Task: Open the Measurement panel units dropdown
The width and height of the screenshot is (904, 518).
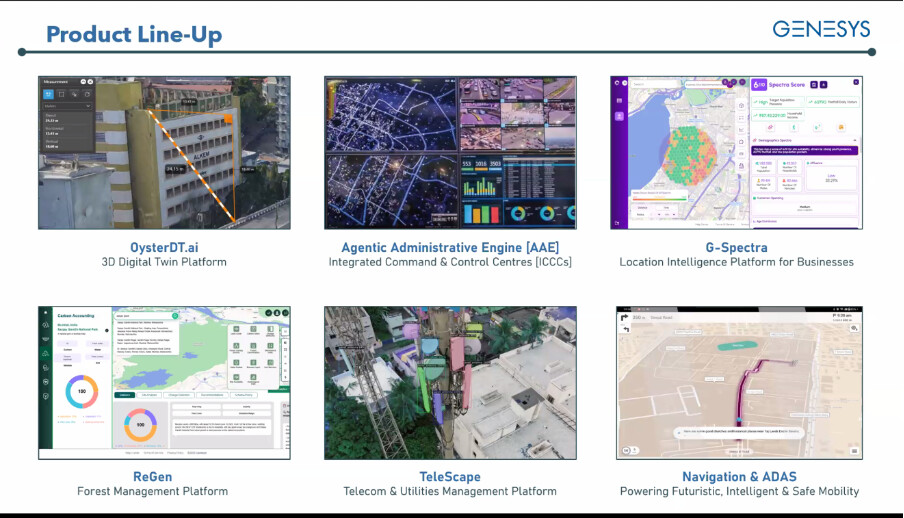Action: pyautogui.click(x=67, y=105)
